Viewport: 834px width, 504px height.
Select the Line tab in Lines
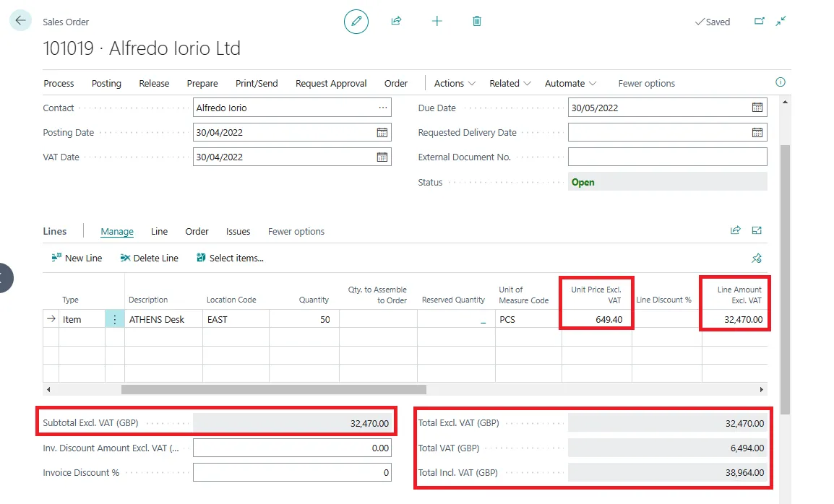pyautogui.click(x=159, y=231)
